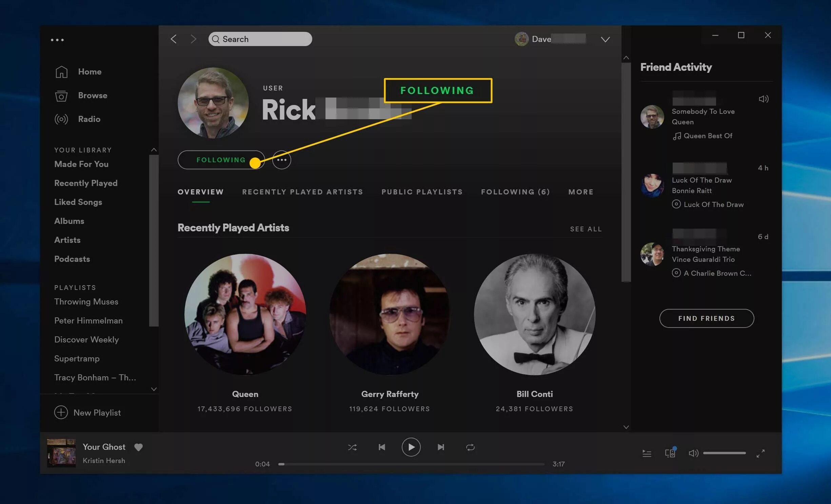Toggle shuffle playback
Screen dimensions: 831x504
[352, 447]
